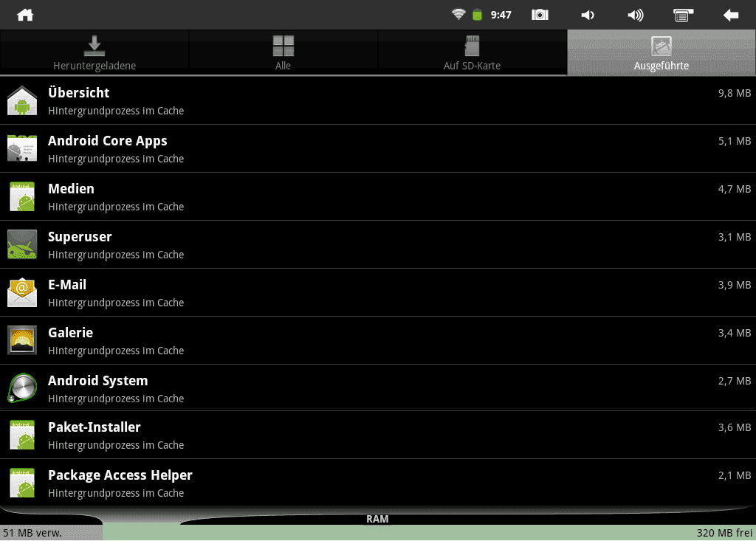Click the 3,4 MB memory value
This screenshot has width=756, height=541.
[x=735, y=333]
